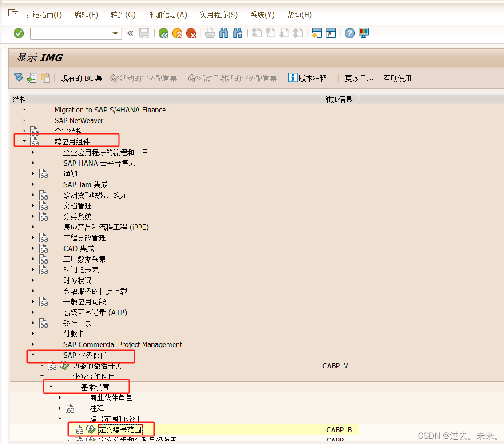The image size is (504, 444).
Task: Select the CAD 集成 entry
Action: (79, 248)
